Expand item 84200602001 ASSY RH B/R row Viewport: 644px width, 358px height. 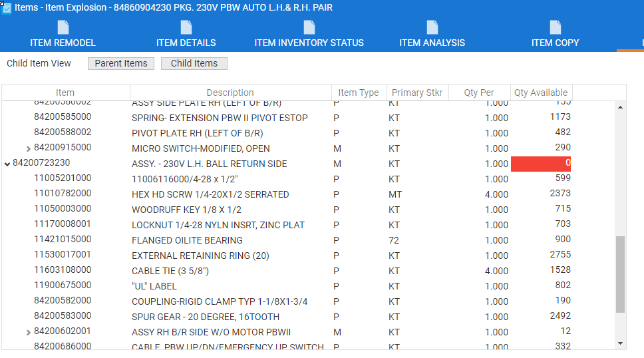[x=29, y=332]
